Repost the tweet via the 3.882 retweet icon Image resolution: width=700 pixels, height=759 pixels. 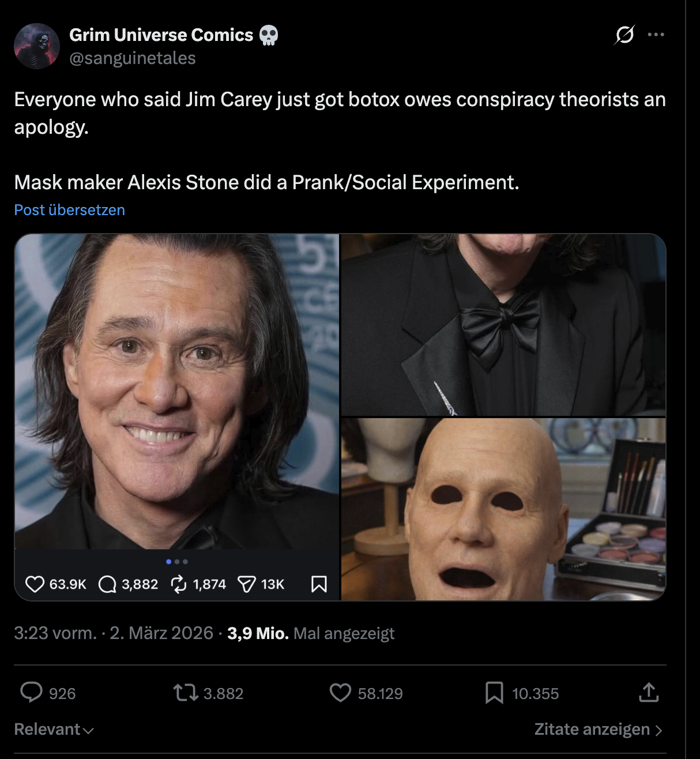(186, 692)
